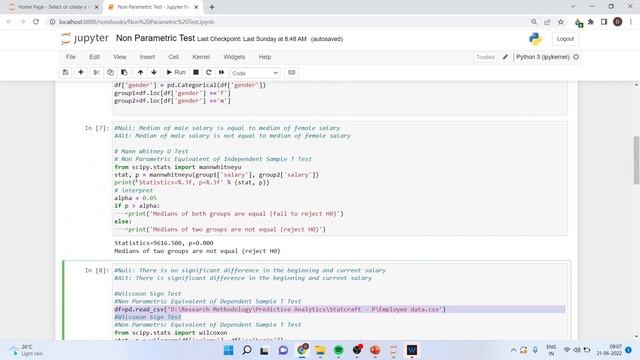Click the In [8] cell prompt

[x=97, y=270]
